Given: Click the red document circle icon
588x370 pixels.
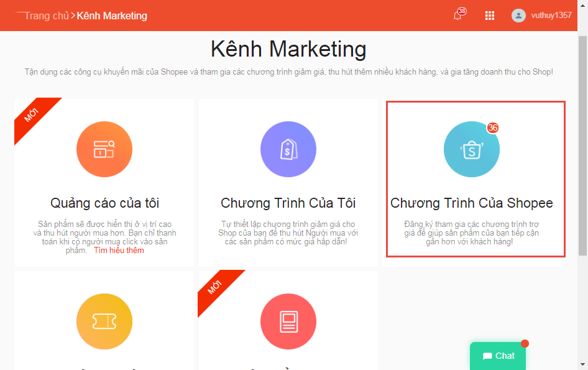Looking at the screenshot, I should (x=288, y=321).
